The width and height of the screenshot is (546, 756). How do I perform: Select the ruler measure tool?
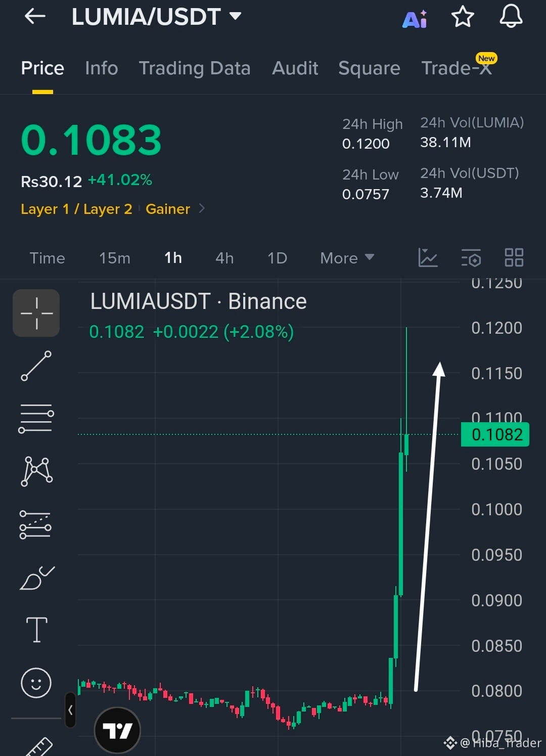pos(38,746)
